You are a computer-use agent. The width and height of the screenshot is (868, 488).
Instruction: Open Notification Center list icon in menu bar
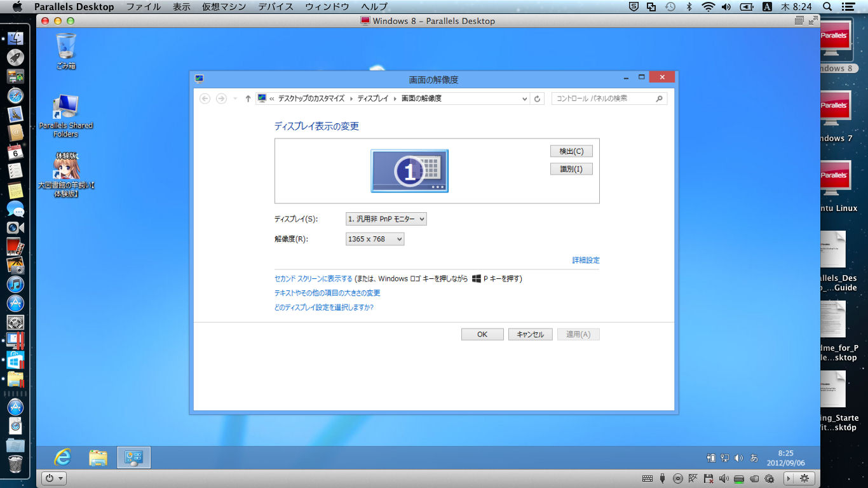pyautogui.click(x=850, y=6)
